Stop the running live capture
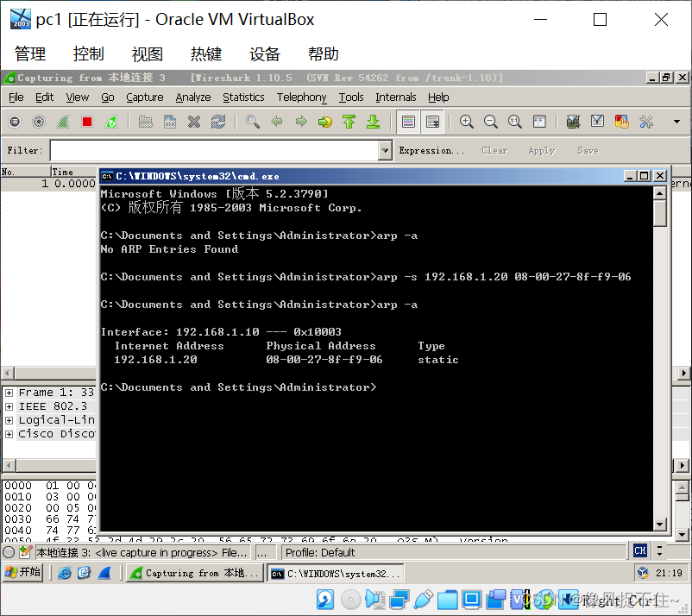Viewport: 692px width, 616px height. click(x=87, y=122)
